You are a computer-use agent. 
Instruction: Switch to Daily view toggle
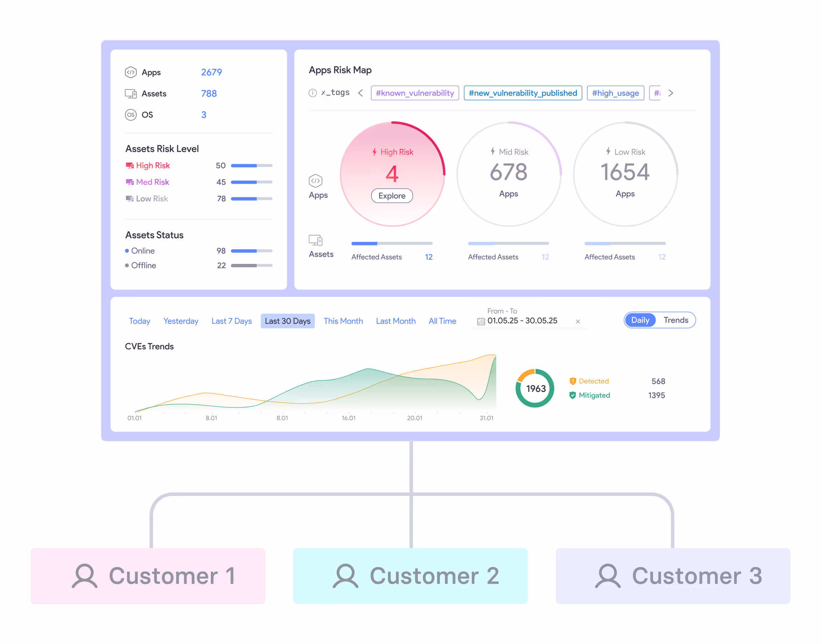[x=640, y=320]
